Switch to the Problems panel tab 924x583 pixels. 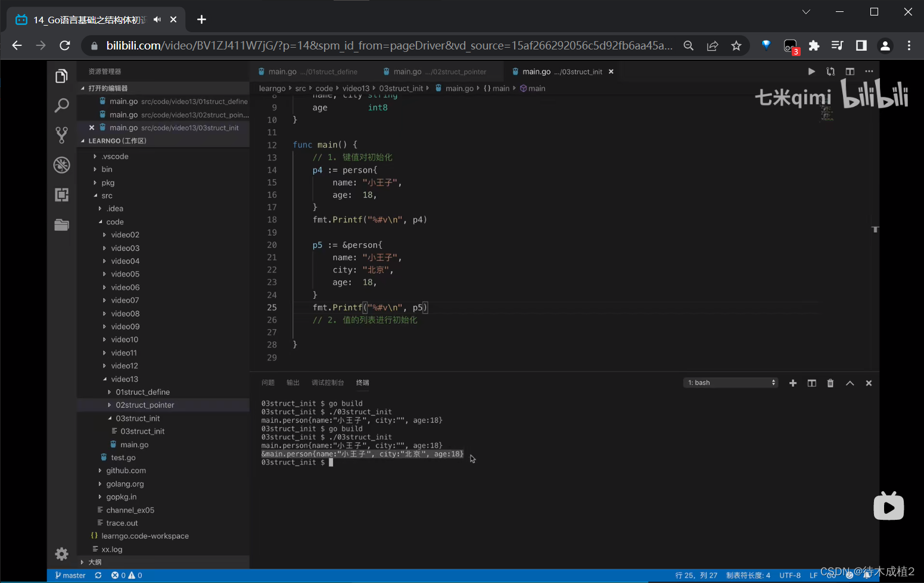[x=268, y=383]
